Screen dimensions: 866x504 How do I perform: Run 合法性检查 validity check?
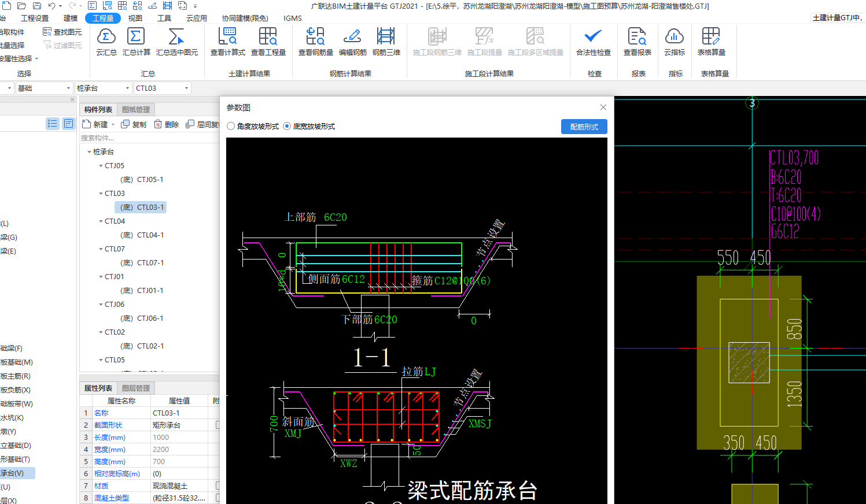point(593,42)
